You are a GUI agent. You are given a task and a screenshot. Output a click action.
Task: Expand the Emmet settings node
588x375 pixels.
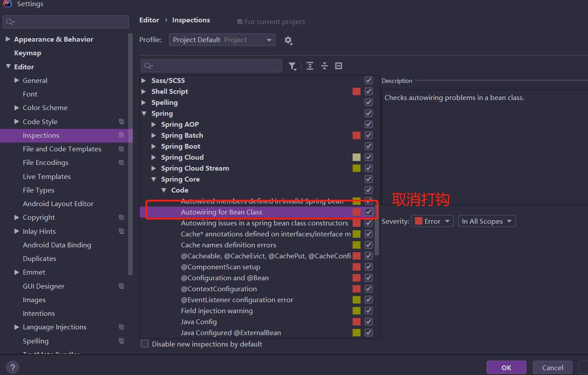pyautogui.click(x=17, y=272)
